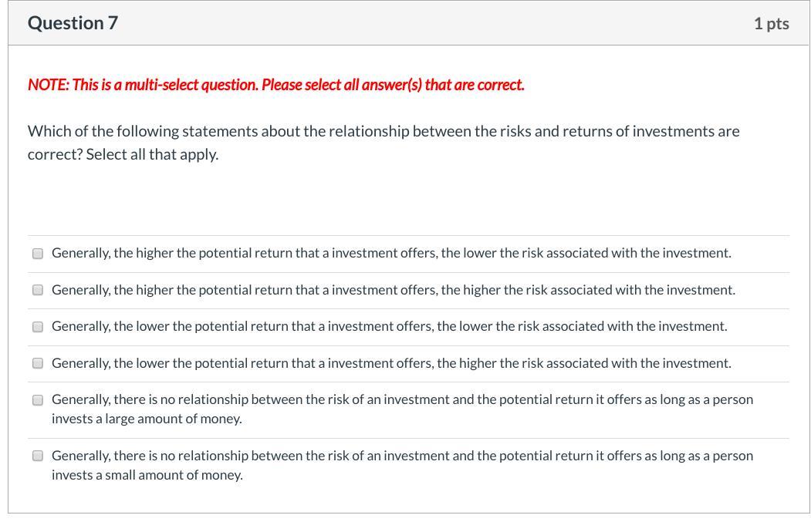
Task: Tick checkbox for no relationship, small amount option
Action: point(38,456)
